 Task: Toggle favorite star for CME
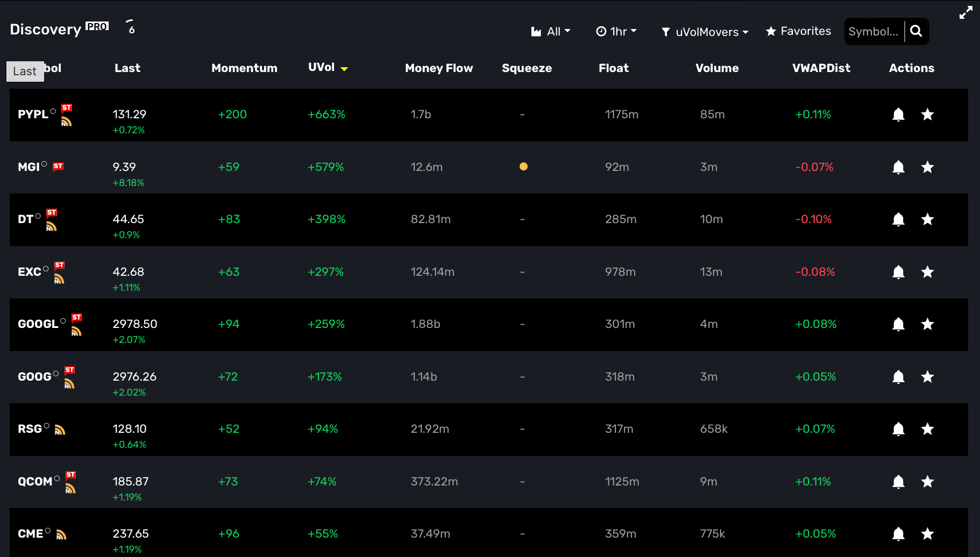(927, 534)
